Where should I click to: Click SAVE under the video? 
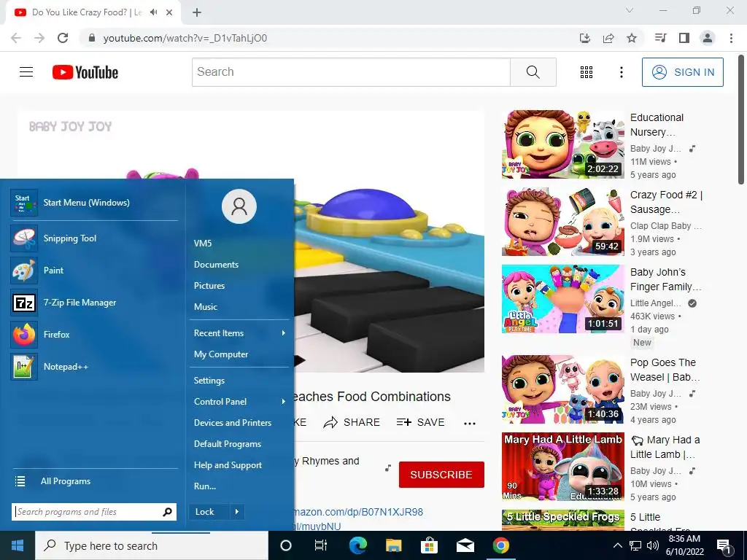tap(421, 422)
